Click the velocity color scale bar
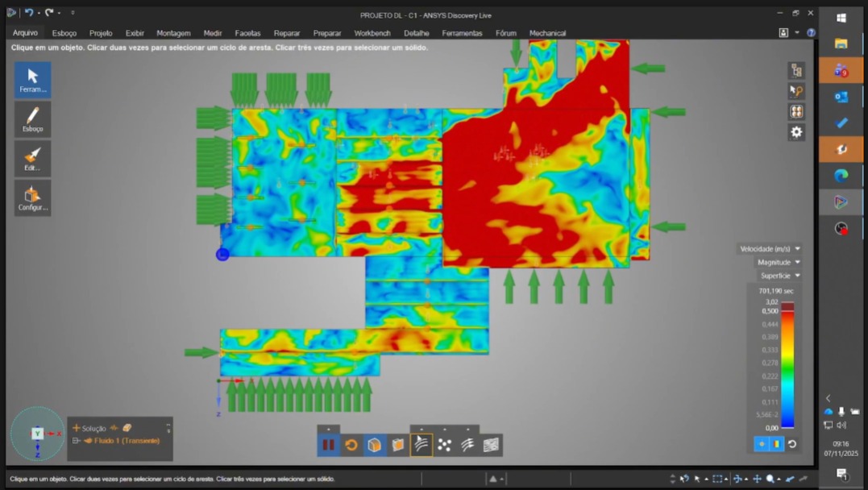Viewport: 868px width, 490px height. pos(787,367)
